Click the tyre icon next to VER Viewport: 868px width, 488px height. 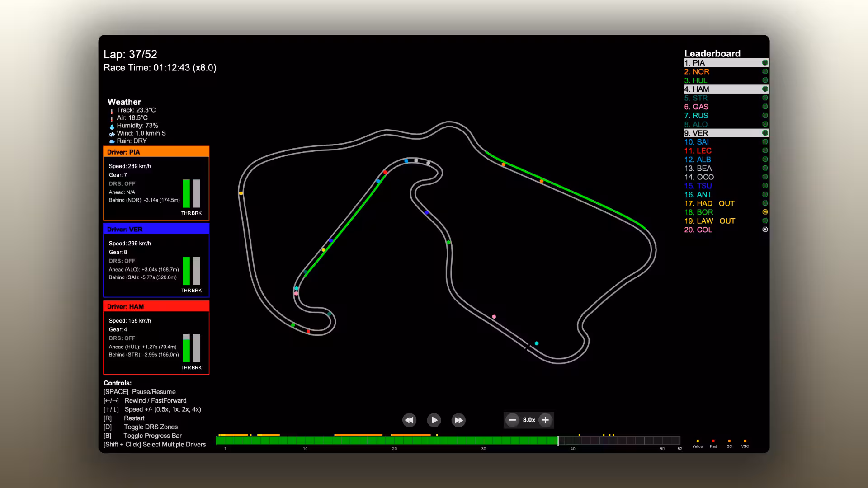tap(765, 133)
